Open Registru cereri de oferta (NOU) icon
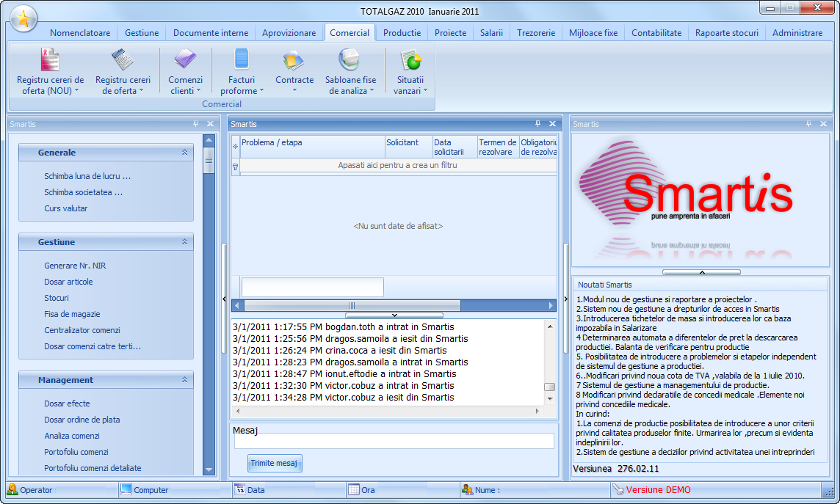The height and width of the screenshot is (504, 840). pos(50,60)
